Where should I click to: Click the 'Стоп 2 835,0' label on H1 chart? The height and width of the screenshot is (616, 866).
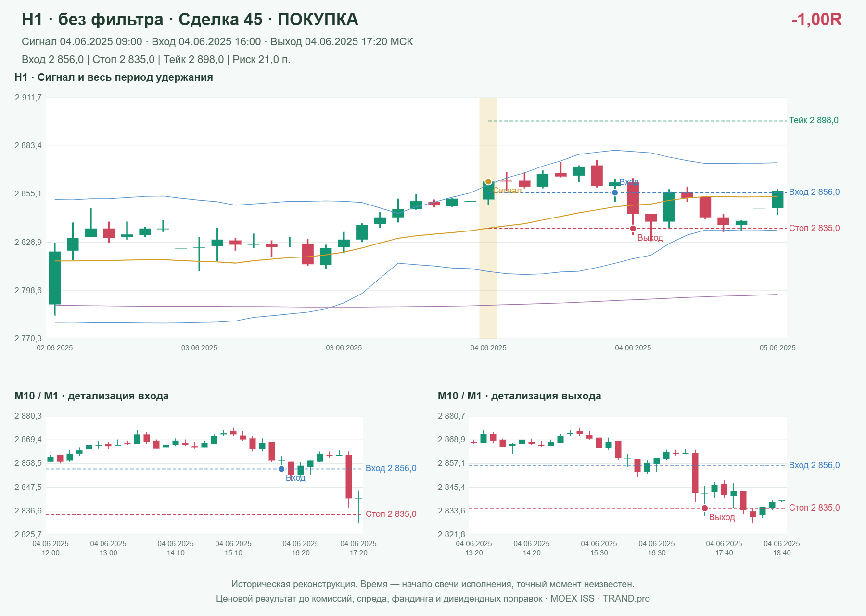[x=814, y=228]
